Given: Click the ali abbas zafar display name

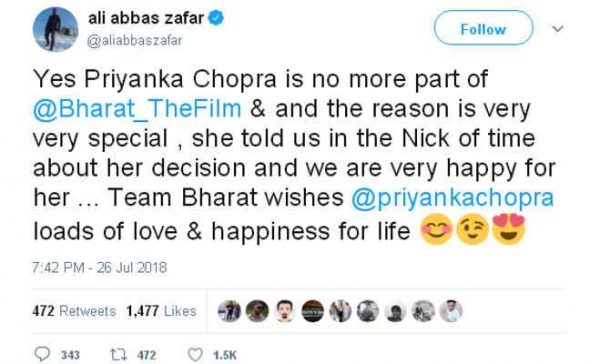Looking at the screenshot, I should point(146,18).
